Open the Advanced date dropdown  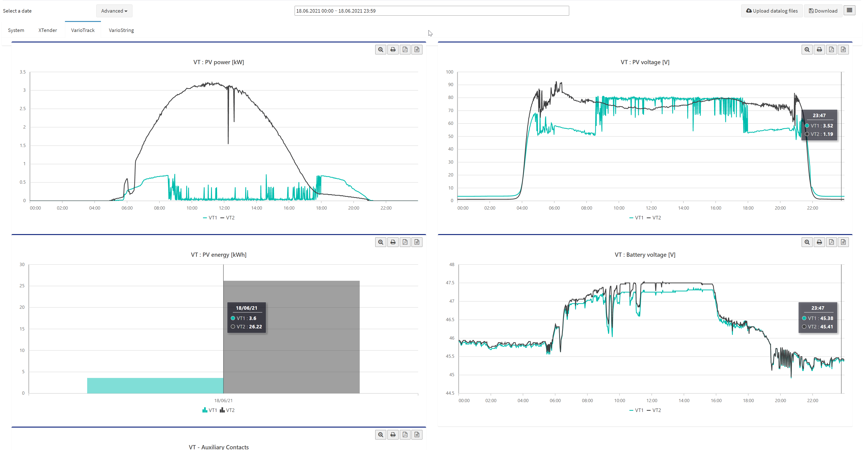coord(114,11)
